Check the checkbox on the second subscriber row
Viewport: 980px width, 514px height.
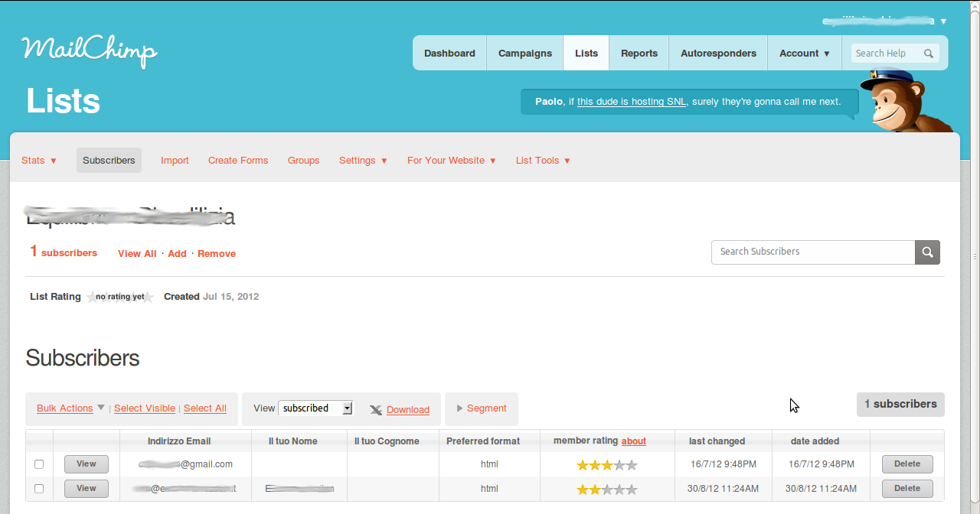(x=41, y=489)
